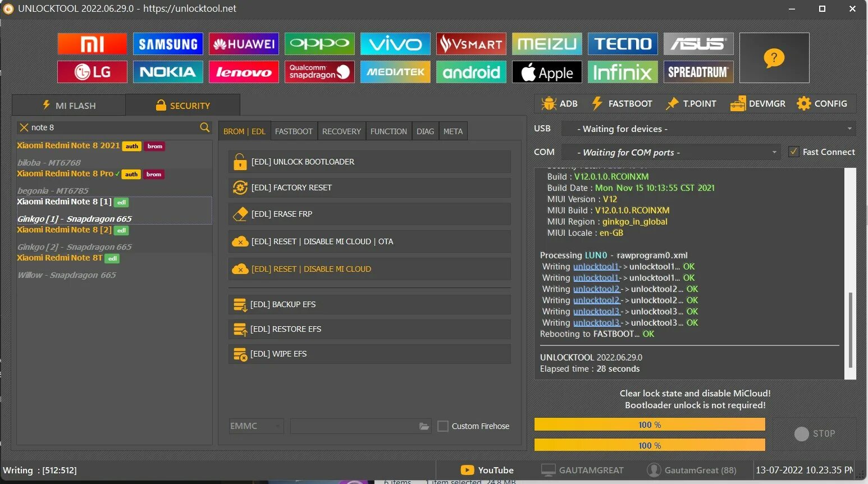
Task: Enable the Custom Firehose checkbox
Action: pyautogui.click(x=443, y=426)
